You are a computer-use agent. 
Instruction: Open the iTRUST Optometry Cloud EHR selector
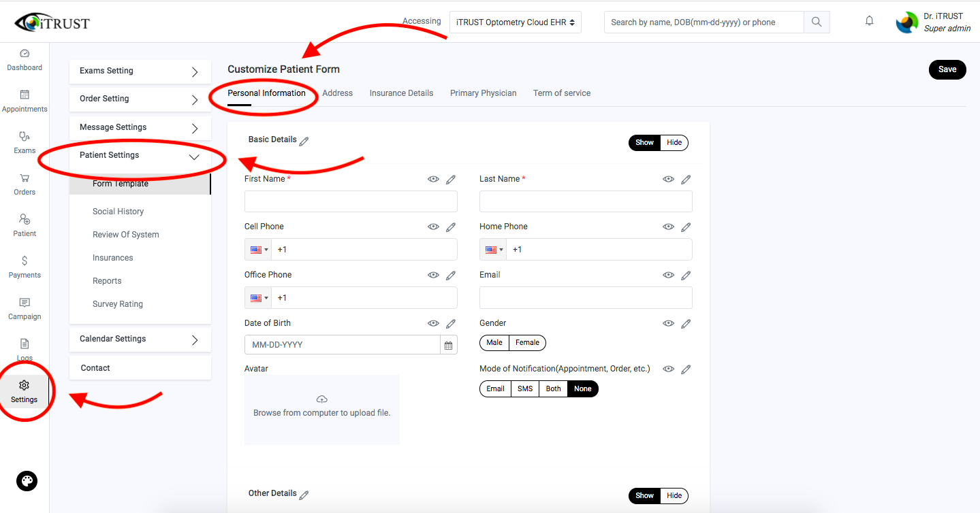coord(516,22)
